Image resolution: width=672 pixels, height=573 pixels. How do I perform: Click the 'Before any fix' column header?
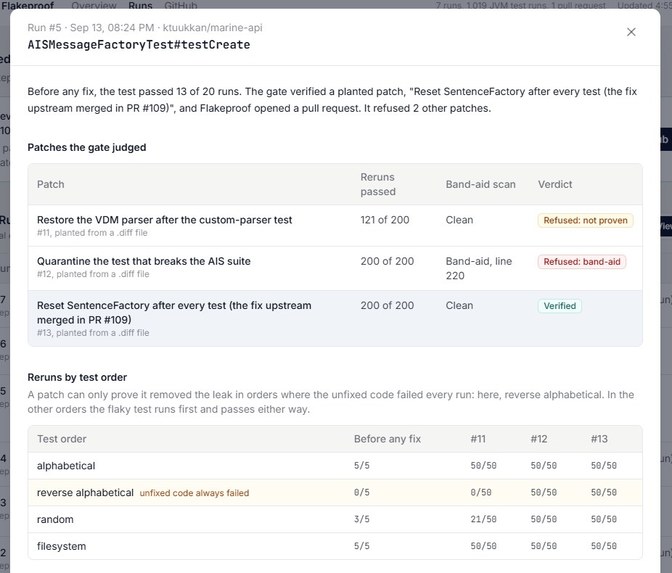coord(387,439)
